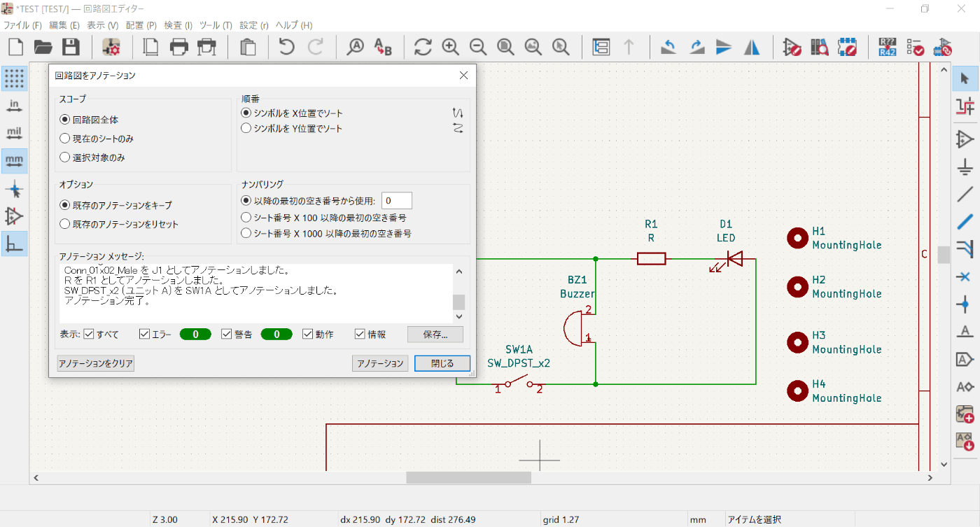The width and height of the screenshot is (980, 527).
Task: Refresh the view with circular arrows icon
Action: [423, 48]
